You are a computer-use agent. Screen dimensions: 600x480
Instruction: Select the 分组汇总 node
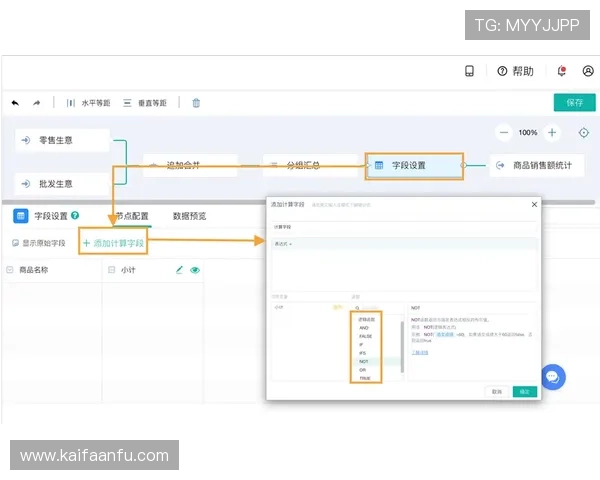tap(310, 165)
